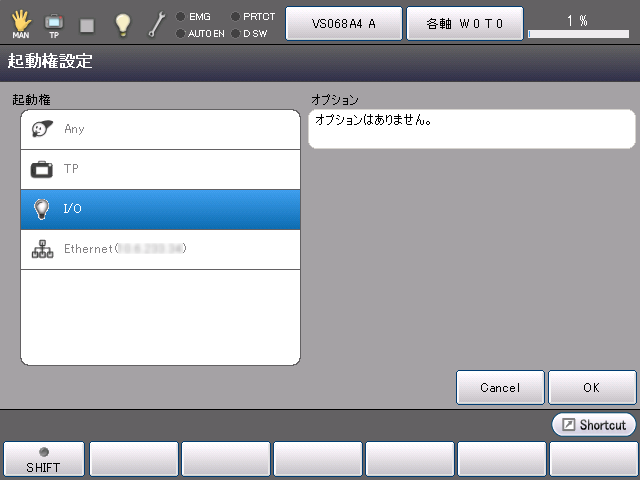This screenshot has width=640, height=480.
Task: Confirm with the OK button
Action: (x=592, y=387)
